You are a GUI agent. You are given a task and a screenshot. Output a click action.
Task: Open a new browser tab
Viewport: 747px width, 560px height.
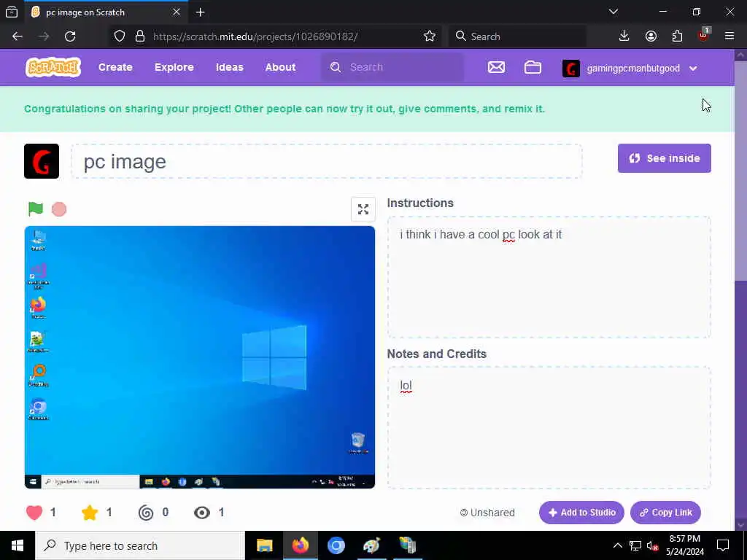point(200,12)
